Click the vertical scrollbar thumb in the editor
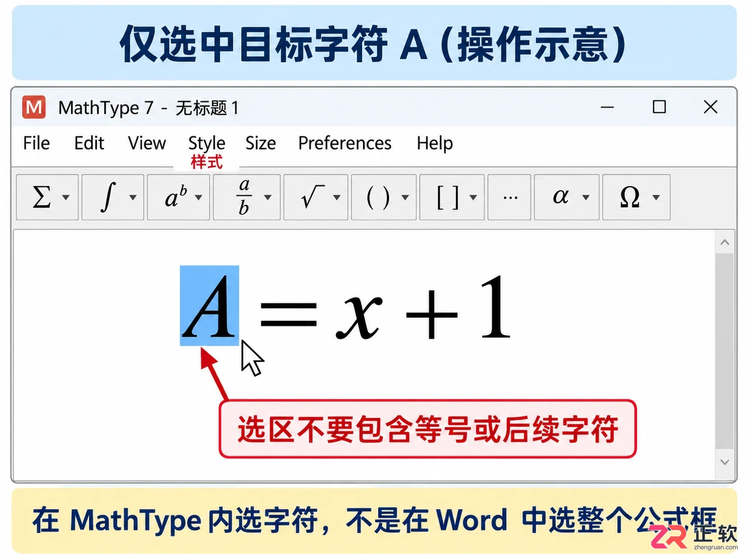This screenshot has height=560, width=747. (725, 352)
